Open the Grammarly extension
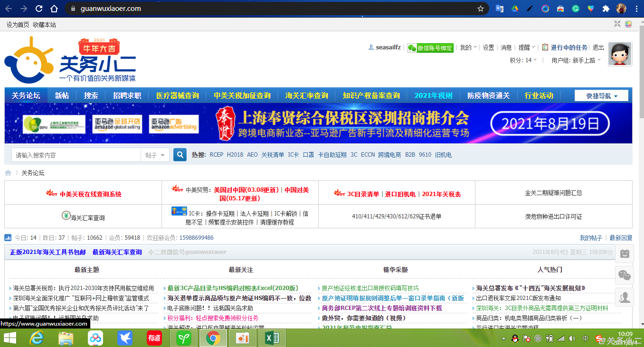The image size is (644, 347). point(576,9)
